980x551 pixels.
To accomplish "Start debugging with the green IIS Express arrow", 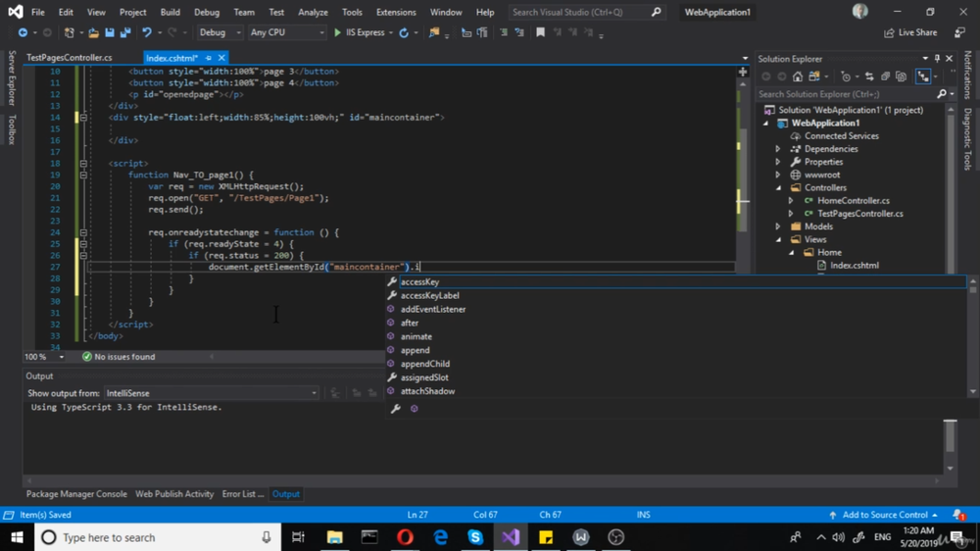I will pos(338,33).
